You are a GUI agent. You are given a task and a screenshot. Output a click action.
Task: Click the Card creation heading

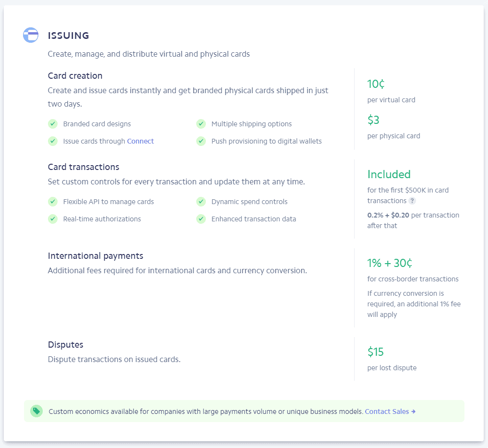[x=75, y=76]
